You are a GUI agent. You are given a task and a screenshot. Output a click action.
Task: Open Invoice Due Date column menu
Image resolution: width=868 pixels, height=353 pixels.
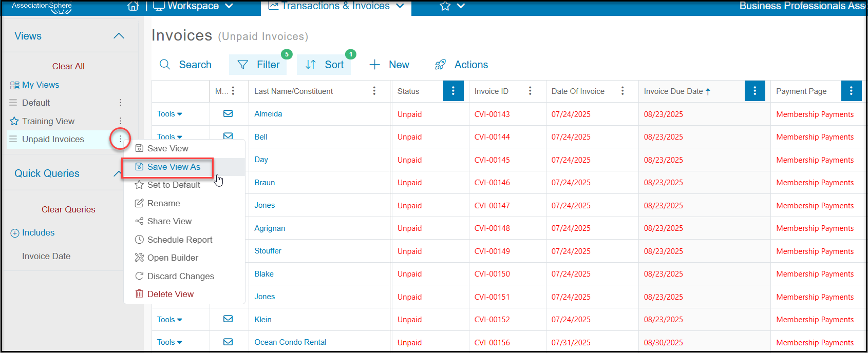tap(754, 91)
